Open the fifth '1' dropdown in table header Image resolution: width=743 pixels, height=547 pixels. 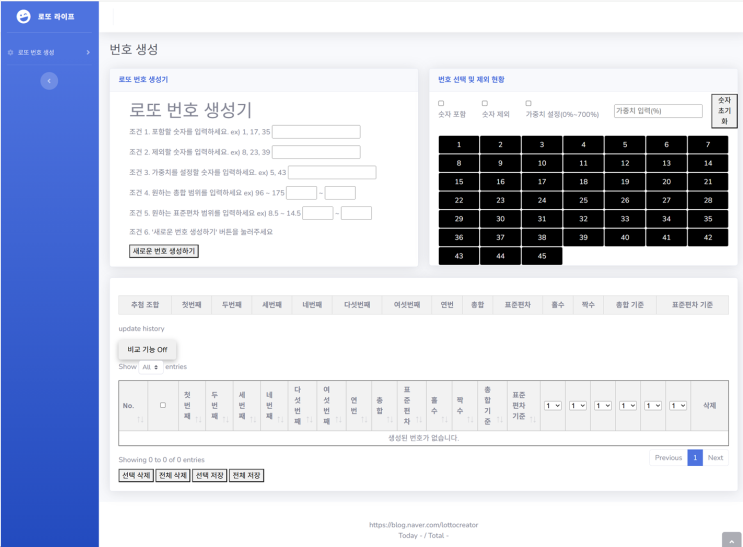tap(653, 406)
